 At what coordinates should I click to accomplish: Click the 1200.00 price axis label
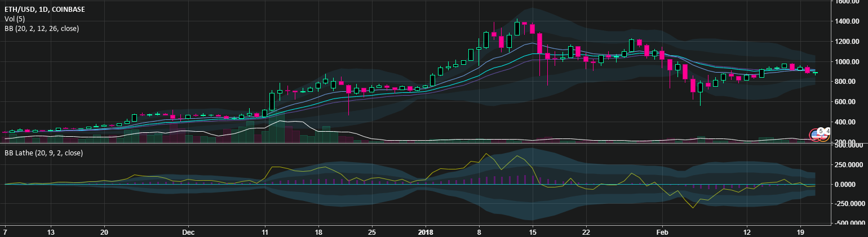coord(848,42)
